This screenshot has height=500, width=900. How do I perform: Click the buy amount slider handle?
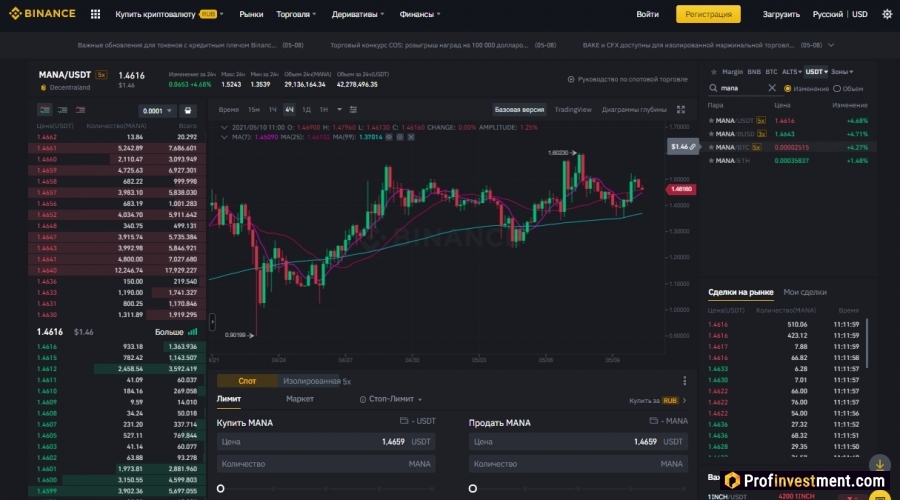pyautogui.click(x=220, y=489)
